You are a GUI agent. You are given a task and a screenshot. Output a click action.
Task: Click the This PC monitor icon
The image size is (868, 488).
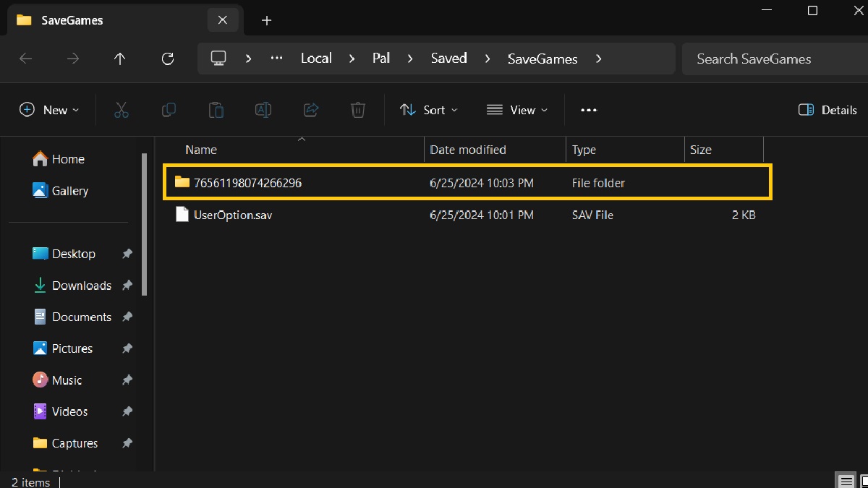218,59
